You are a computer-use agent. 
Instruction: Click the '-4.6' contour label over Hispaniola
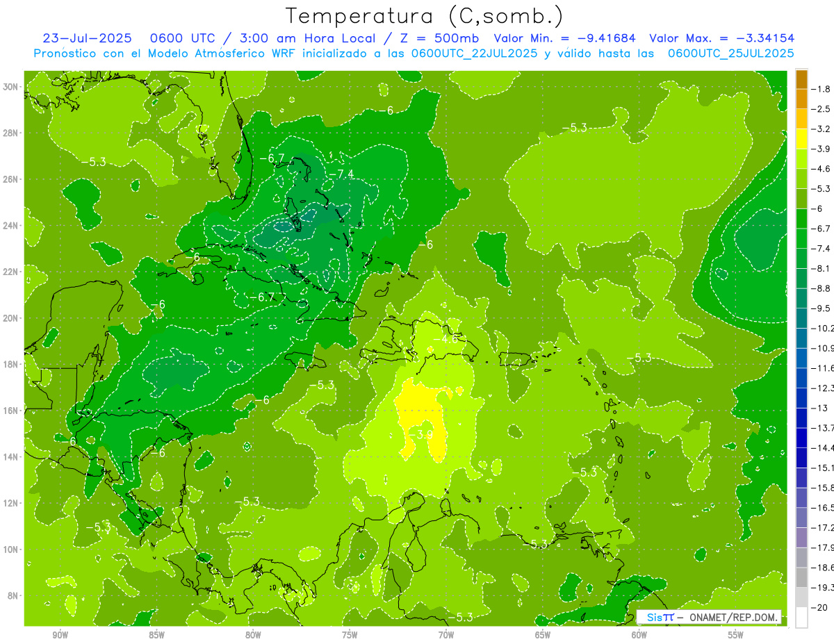(x=445, y=339)
